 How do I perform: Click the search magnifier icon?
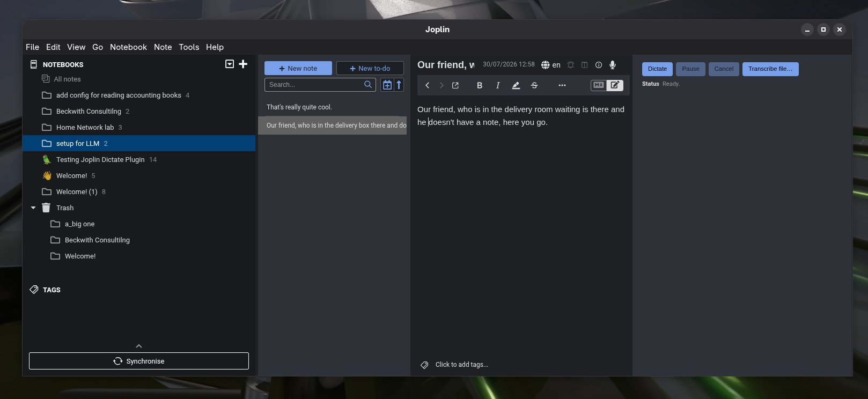[368, 85]
